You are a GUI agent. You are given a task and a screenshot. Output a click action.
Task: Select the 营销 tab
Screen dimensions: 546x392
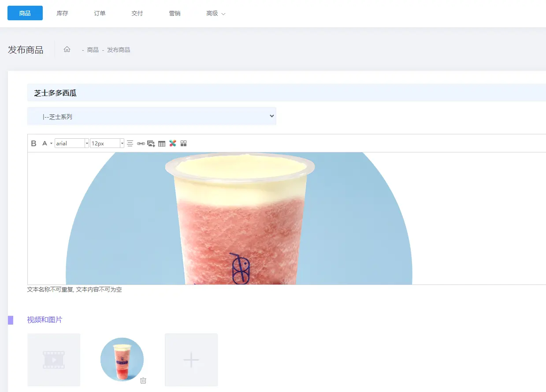175,13
